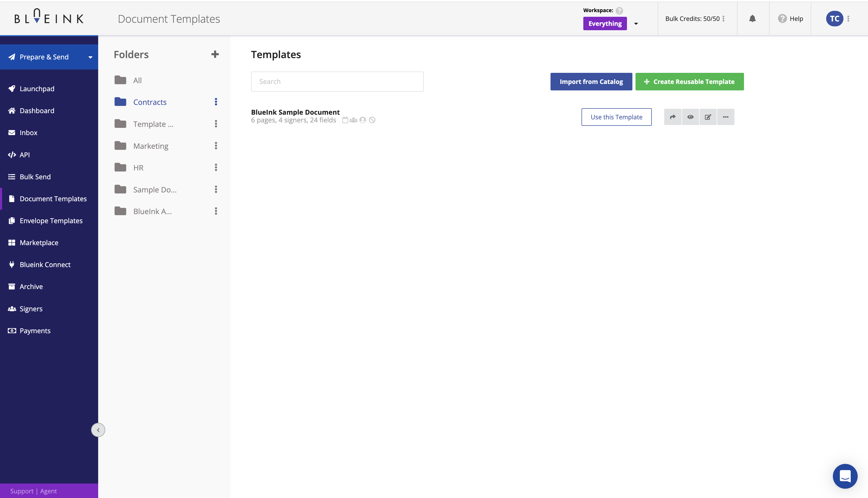Click Import from Catalog
868x498 pixels.
tap(591, 81)
